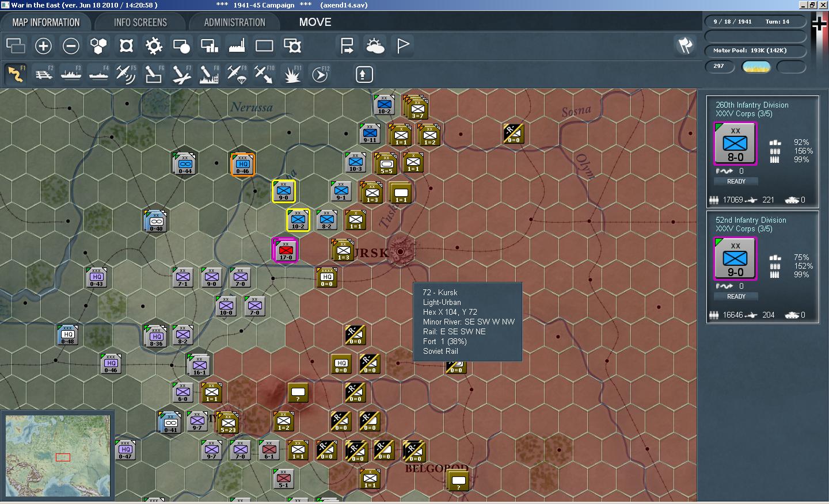This screenshot has width=829, height=504.
Task: Click the crossed white flags icon
Action: tap(685, 46)
